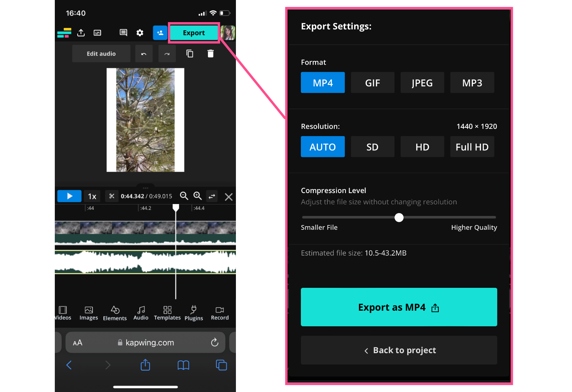
Task: Choose AUTO resolution
Action: pyautogui.click(x=323, y=147)
